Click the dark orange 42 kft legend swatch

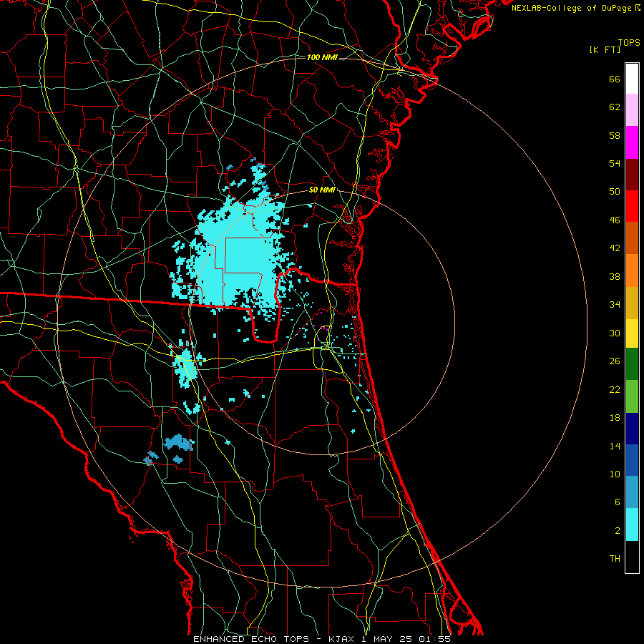pos(632,238)
